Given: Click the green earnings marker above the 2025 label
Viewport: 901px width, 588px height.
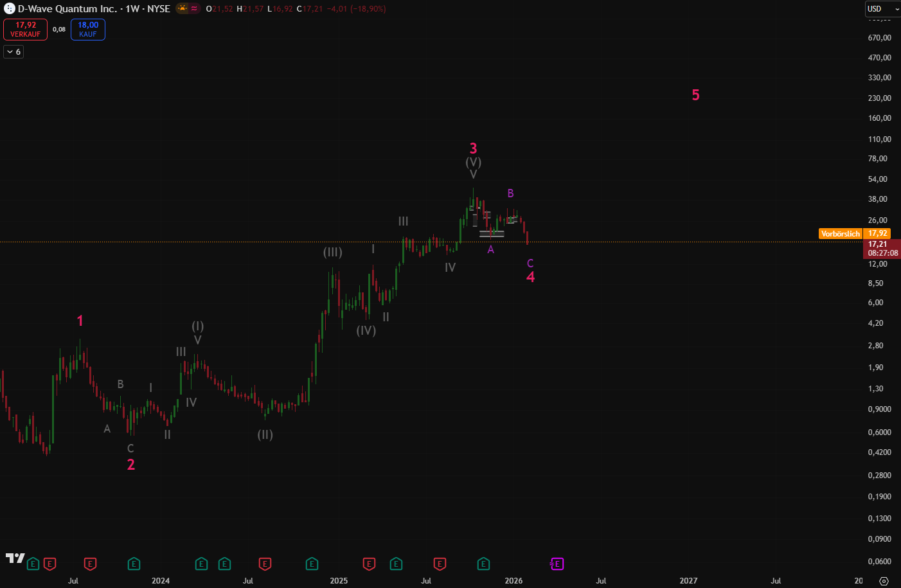Looking at the screenshot, I should point(312,564).
